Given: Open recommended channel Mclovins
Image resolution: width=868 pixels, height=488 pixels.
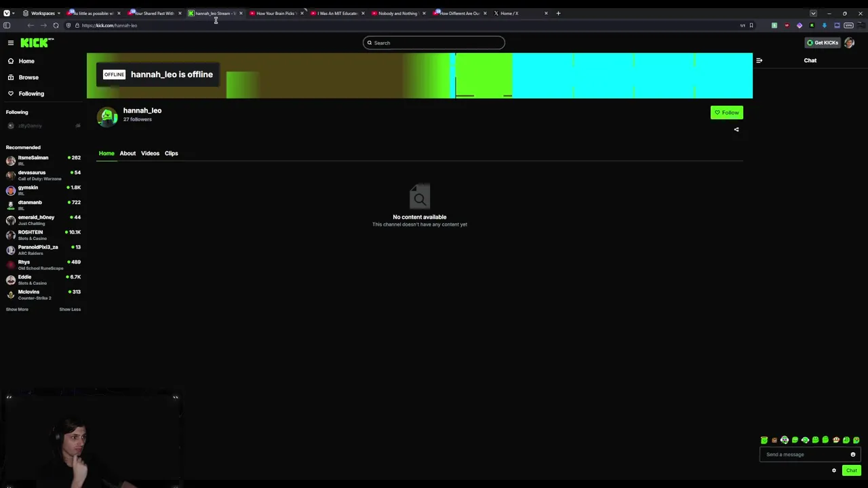Looking at the screenshot, I should [43, 295].
